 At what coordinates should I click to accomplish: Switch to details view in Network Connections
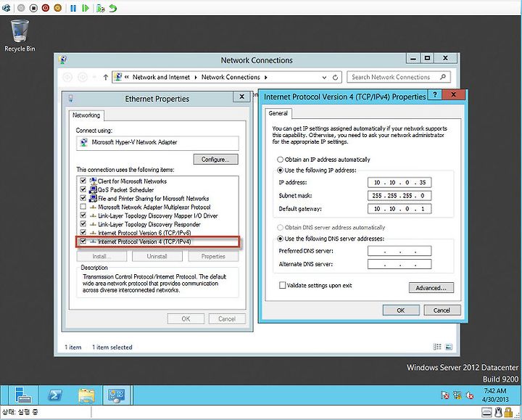(437, 347)
